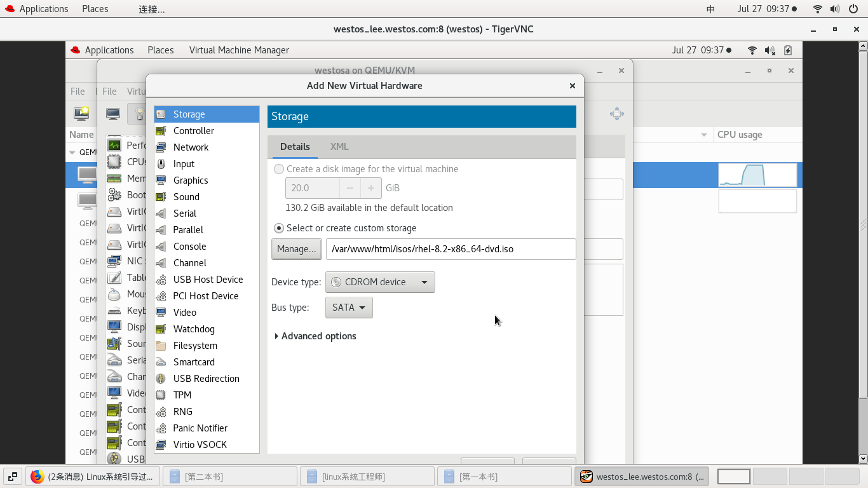The width and height of the screenshot is (868, 488).
Task: Click the Manage... button
Action: pos(297,249)
